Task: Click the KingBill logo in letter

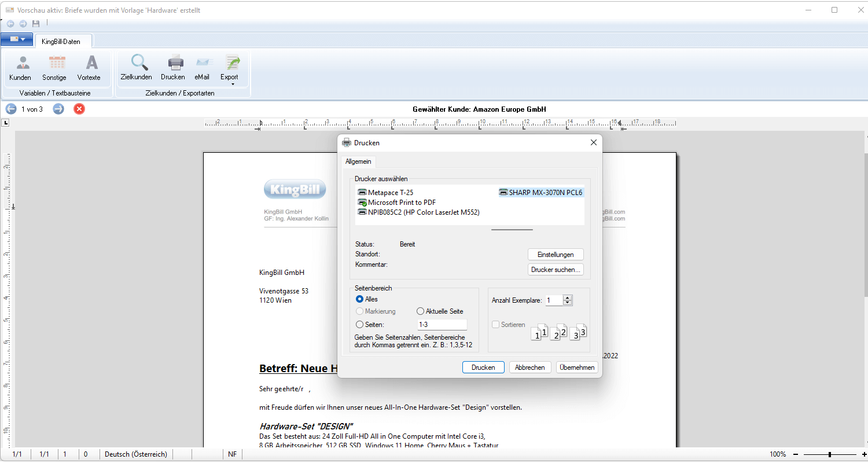Action: click(x=295, y=189)
